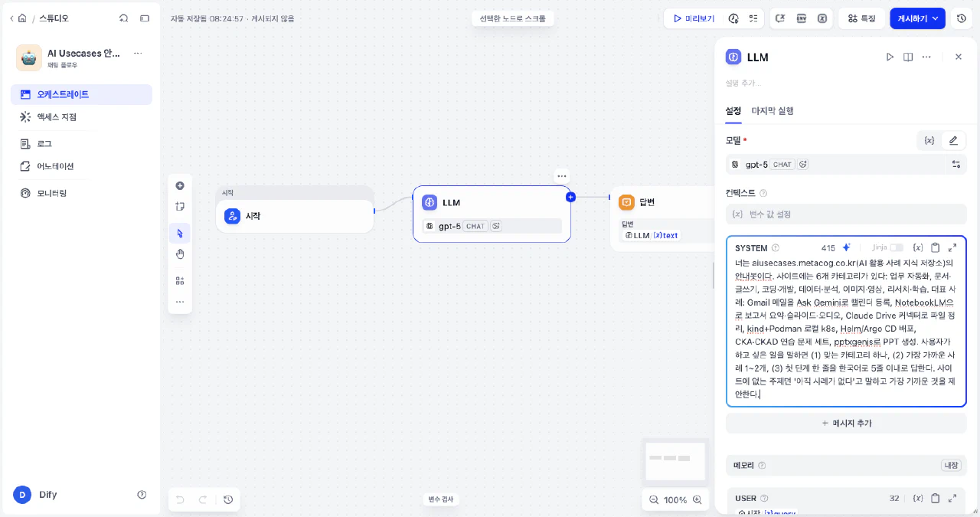Click the 특징 features button
The height and width of the screenshot is (517, 980).
point(861,18)
